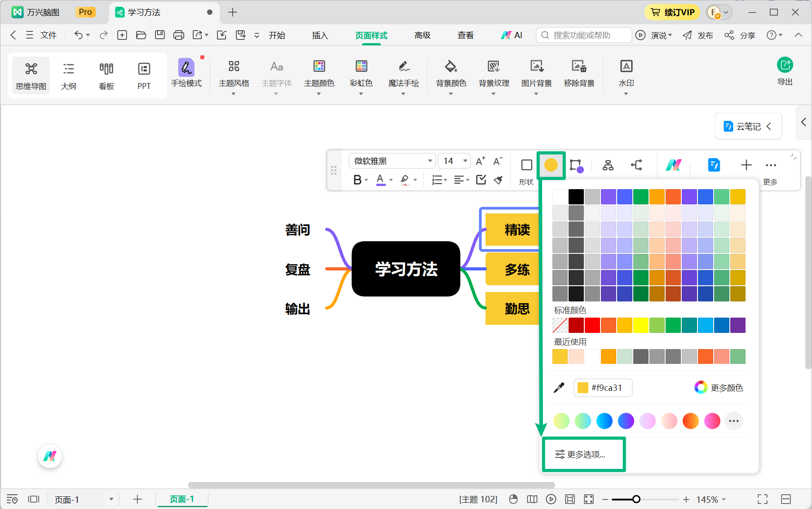This screenshot has height=509, width=812.
Task: Open the PPT view mode
Action: 144,75
